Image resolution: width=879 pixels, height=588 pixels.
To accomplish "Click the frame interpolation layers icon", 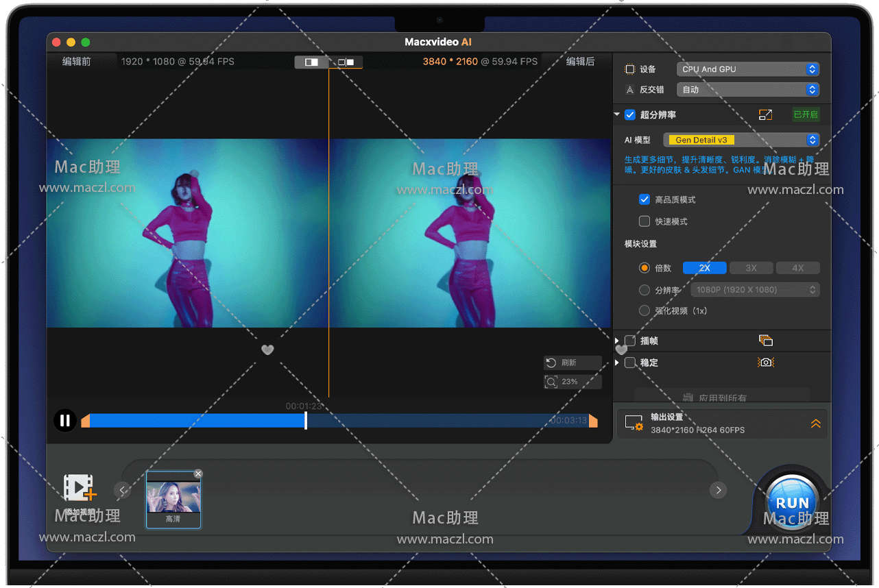I will click(x=766, y=341).
